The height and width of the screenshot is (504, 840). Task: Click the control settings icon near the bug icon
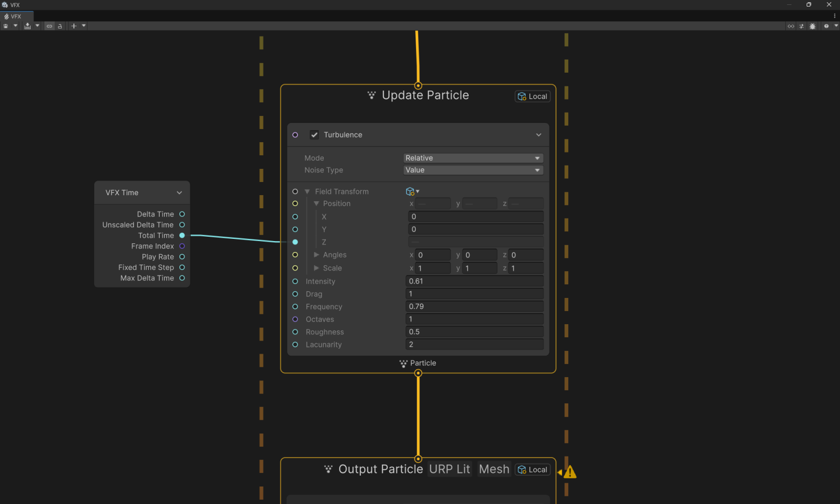(x=801, y=26)
